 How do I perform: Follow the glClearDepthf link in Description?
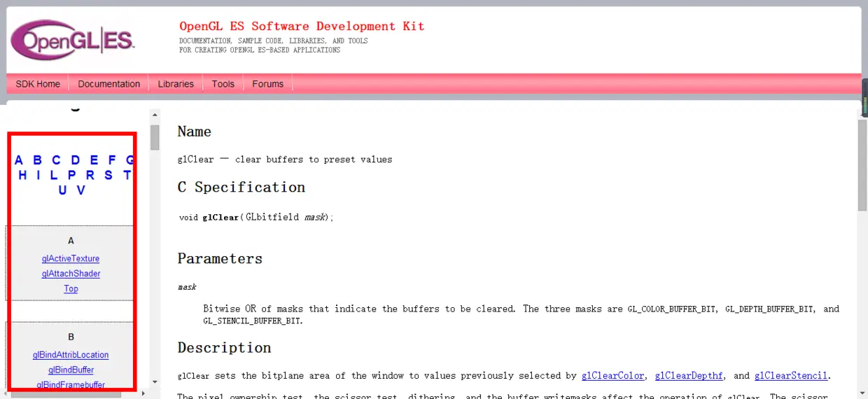click(689, 376)
